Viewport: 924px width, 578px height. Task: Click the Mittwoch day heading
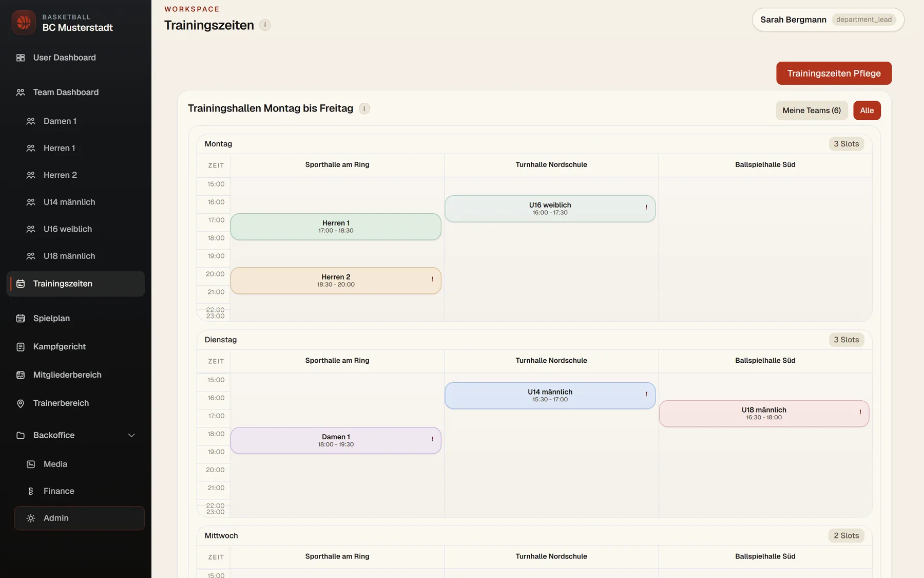pyautogui.click(x=221, y=535)
